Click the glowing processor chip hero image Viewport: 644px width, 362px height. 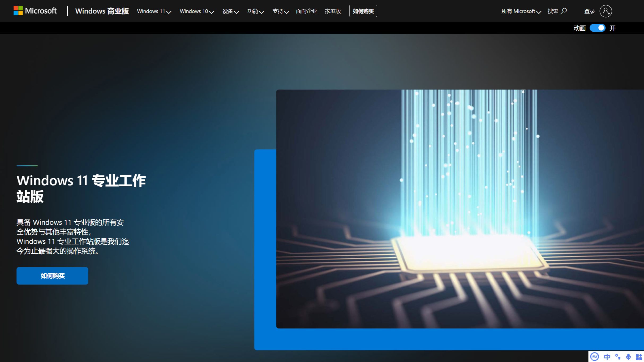point(460,209)
